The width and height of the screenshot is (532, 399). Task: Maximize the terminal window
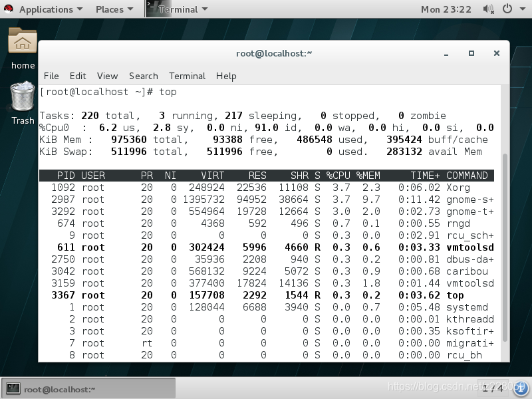(471, 53)
